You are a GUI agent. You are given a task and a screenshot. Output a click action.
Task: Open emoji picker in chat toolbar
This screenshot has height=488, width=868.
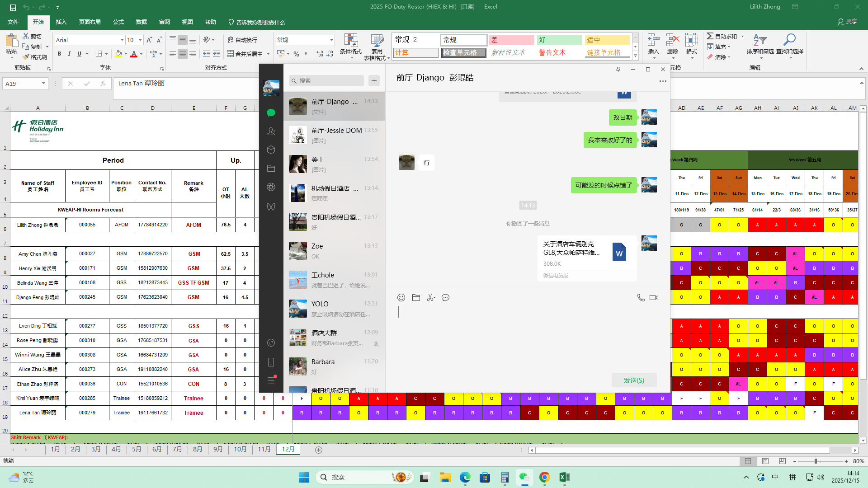click(x=401, y=297)
